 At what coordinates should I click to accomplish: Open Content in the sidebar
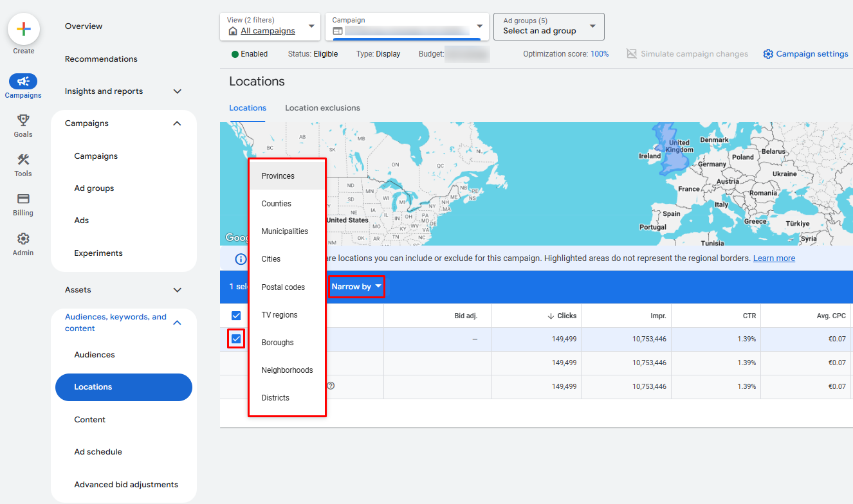pos(90,420)
